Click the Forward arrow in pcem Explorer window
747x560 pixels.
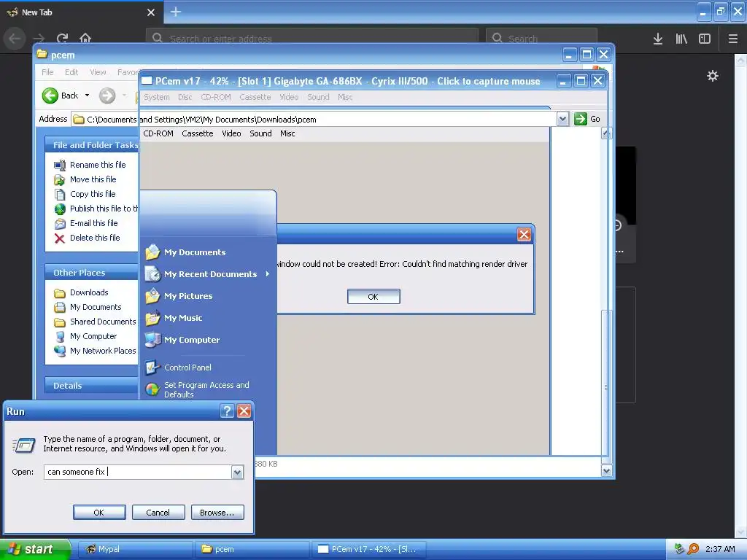(x=107, y=96)
